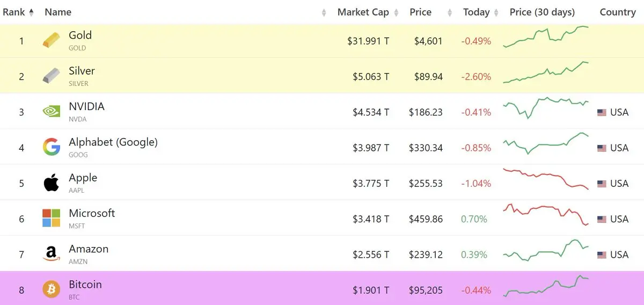Click the Microsoft logo icon
The image size is (644, 305).
tap(52, 219)
